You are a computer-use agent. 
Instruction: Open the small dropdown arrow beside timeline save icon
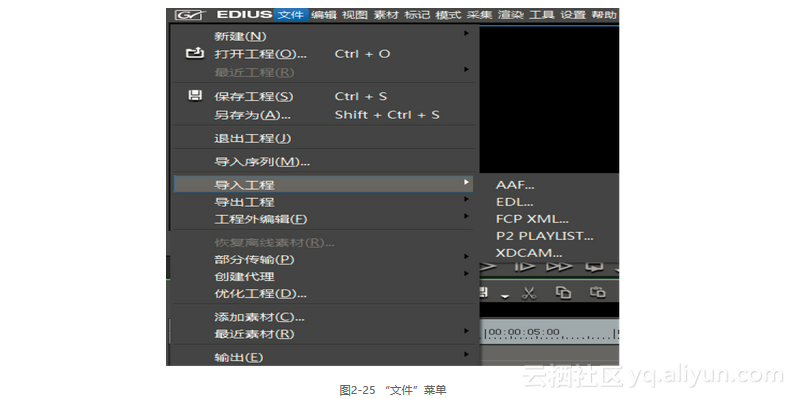504,296
